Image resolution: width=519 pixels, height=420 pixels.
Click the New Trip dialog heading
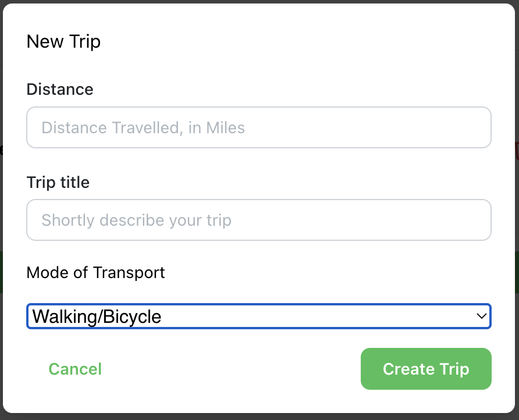(x=63, y=42)
